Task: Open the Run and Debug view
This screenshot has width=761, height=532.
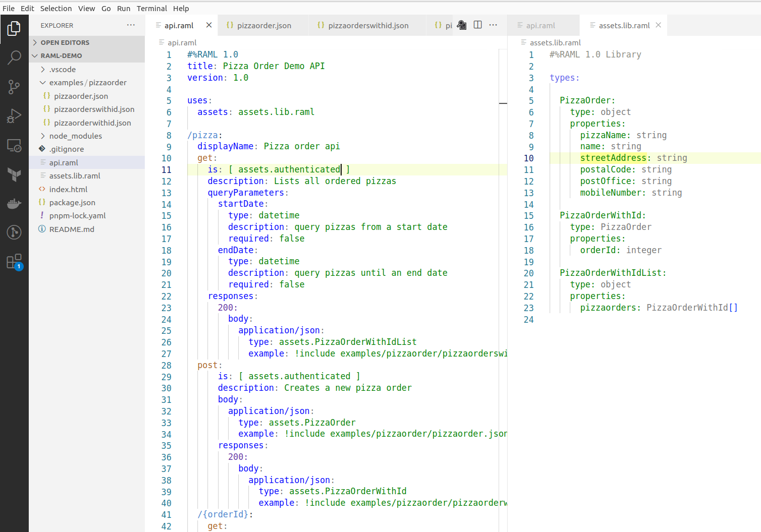Action: pos(14,116)
